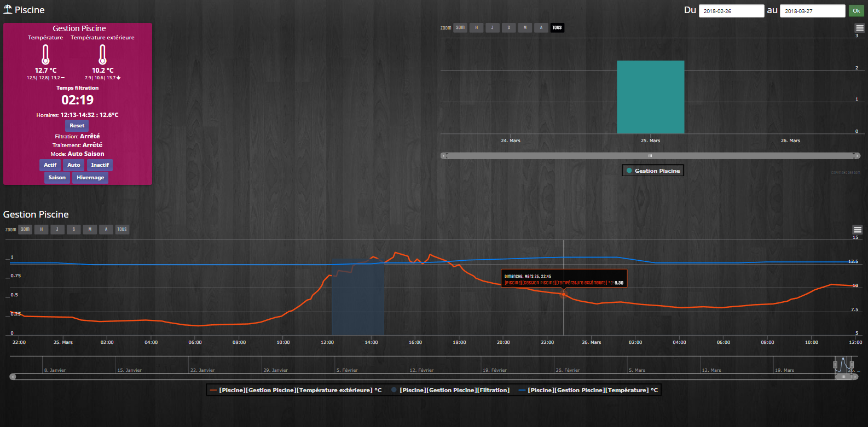Open the Gestion Piscine chart hamburger menu

(858, 230)
